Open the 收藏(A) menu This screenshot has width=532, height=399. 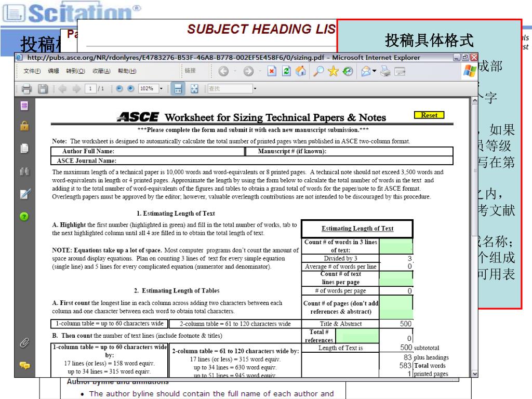pyautogui.click(x=101, y=71)
